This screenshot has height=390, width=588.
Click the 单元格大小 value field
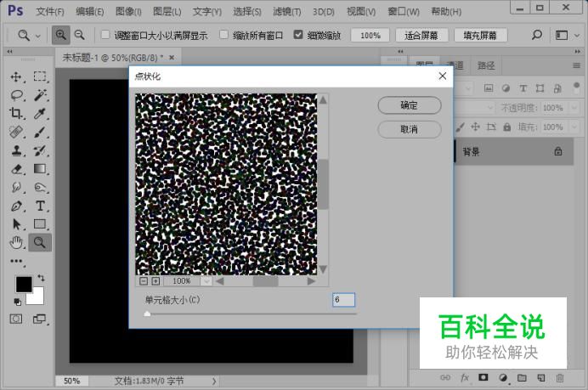pos(343,300)
